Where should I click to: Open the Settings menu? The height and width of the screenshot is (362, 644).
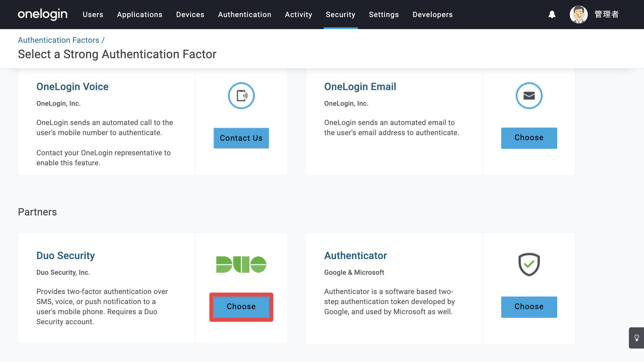click(x=384, y=15)
